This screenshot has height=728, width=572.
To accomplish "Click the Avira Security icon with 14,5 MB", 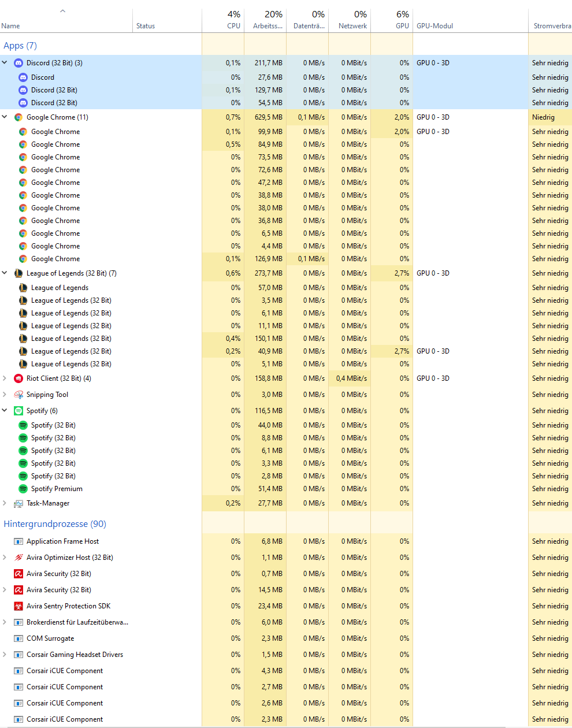I will tap(18, 590).
